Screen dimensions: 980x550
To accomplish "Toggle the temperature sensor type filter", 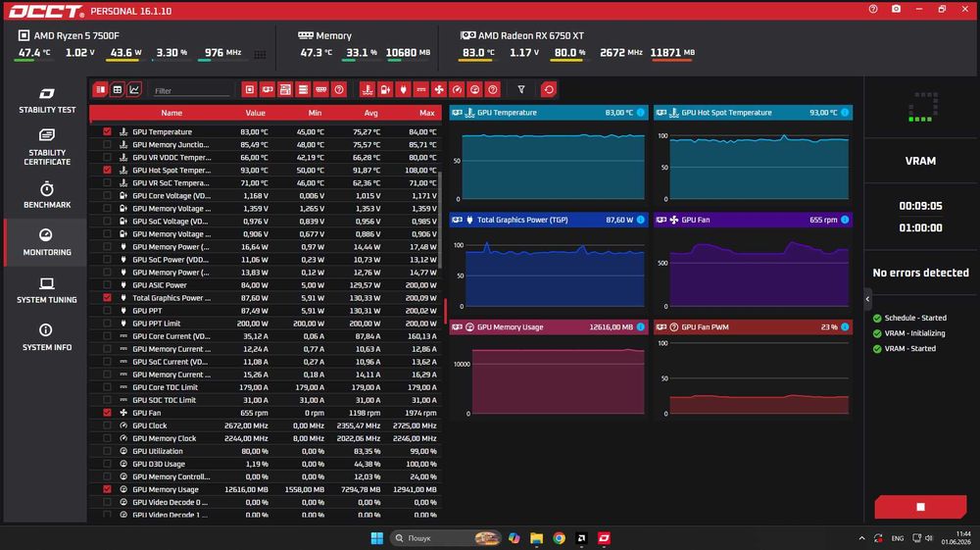I will tap(367, 90).
